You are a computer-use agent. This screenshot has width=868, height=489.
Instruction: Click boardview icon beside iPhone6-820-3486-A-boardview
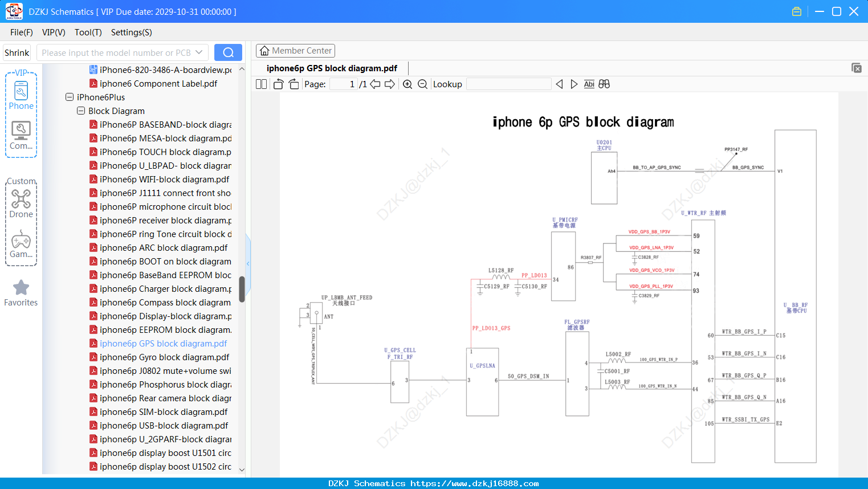pos(93,70)
